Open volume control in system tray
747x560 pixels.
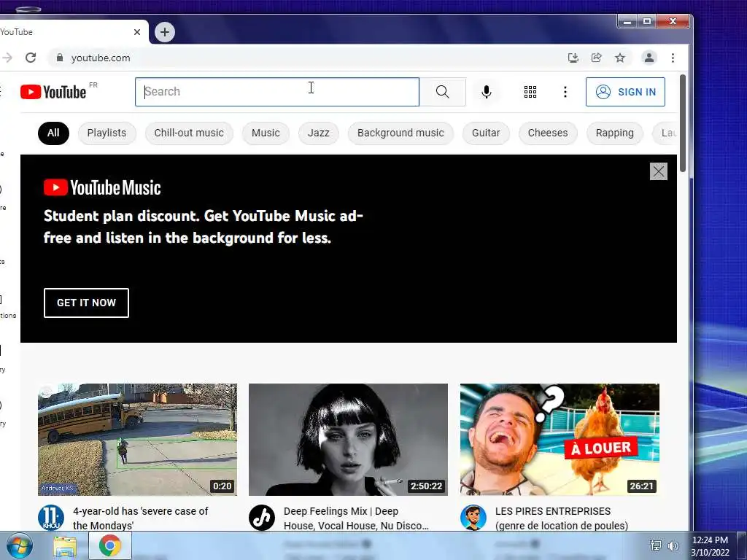click(x=673, y=545)
